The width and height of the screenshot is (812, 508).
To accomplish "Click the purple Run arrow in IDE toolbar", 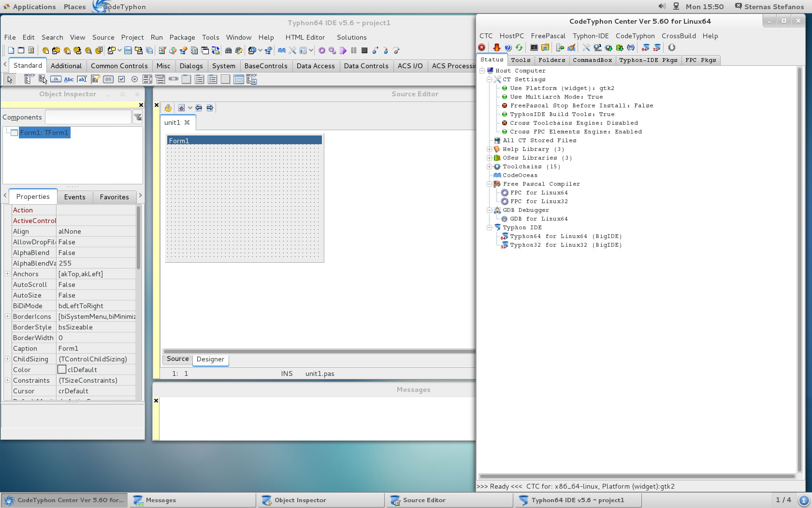I will tap(343, 50).
